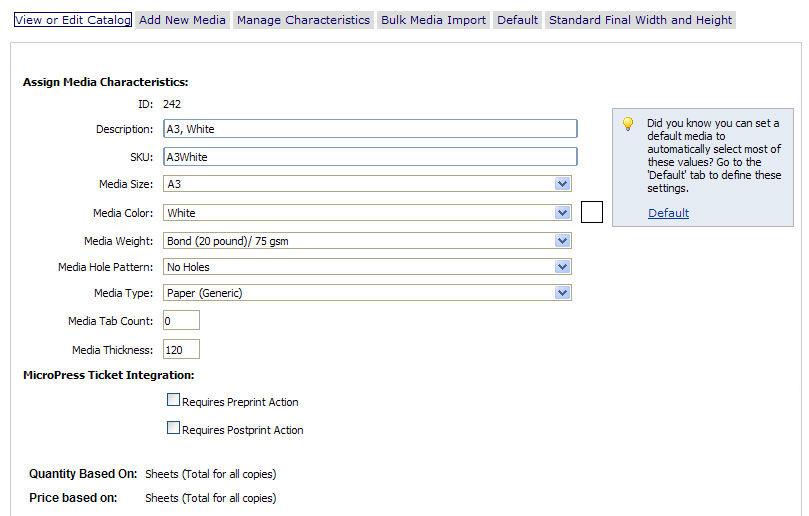Enable Requires Postprint Action checkbox
The height and width of the screenshot is (516, 809).
tap(174, 428)
